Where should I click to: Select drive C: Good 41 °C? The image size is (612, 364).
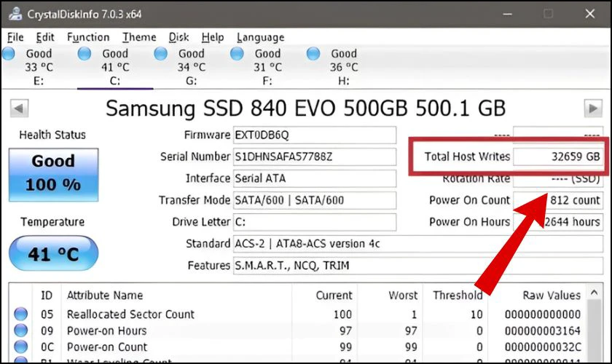click(115, 67)
